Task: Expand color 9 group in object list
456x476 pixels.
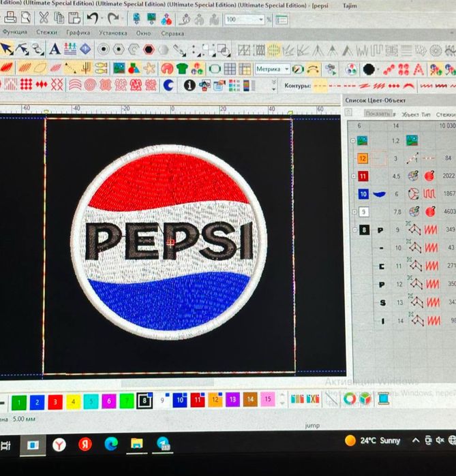Action: (x=354, y=212)
